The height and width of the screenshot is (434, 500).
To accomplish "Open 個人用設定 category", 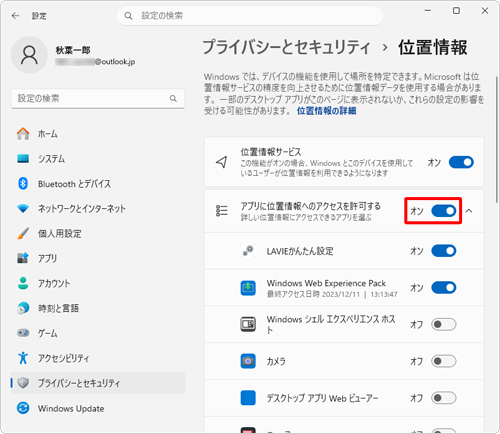I will tap(98, 233).
